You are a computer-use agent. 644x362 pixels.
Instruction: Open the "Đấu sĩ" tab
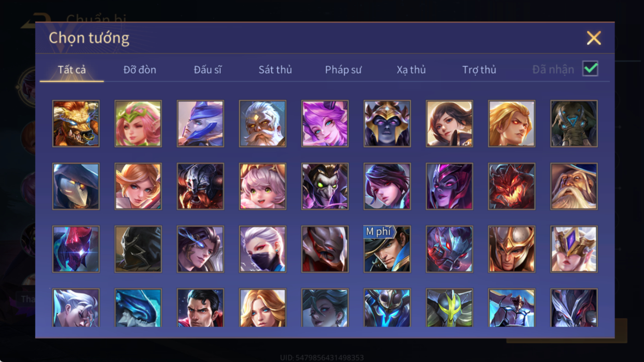click(x=208, y=70)
